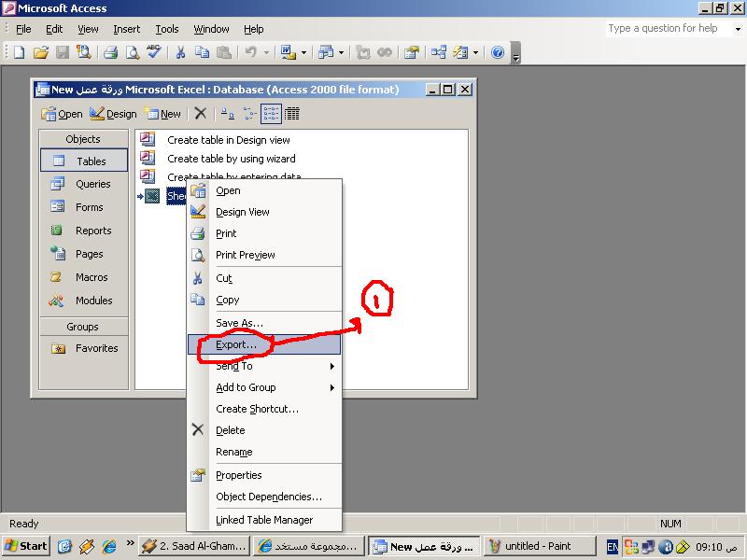Select Queries in the Objects pane

(x=92, y=184)
